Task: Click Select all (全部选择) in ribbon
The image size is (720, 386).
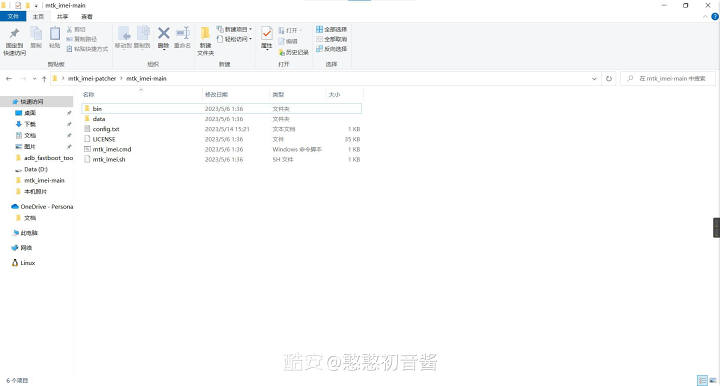Action: 331,29
